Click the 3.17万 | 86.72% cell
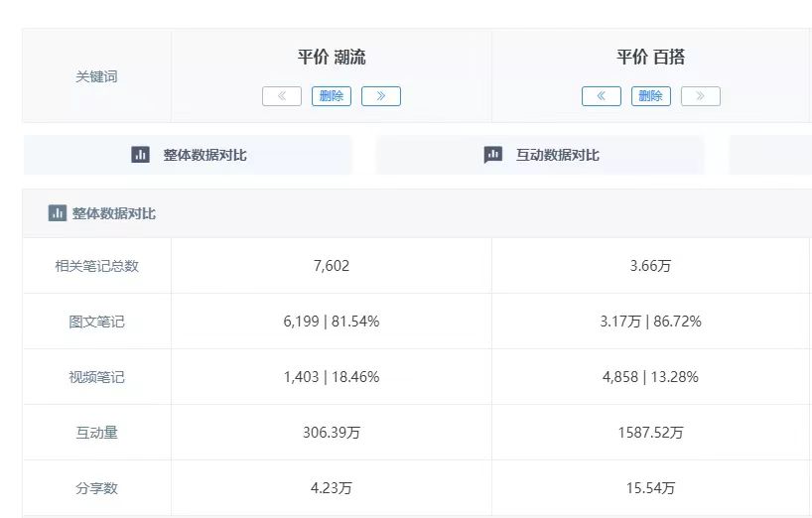The height and width of the screenshot is (518, 812). coord(650,322)
